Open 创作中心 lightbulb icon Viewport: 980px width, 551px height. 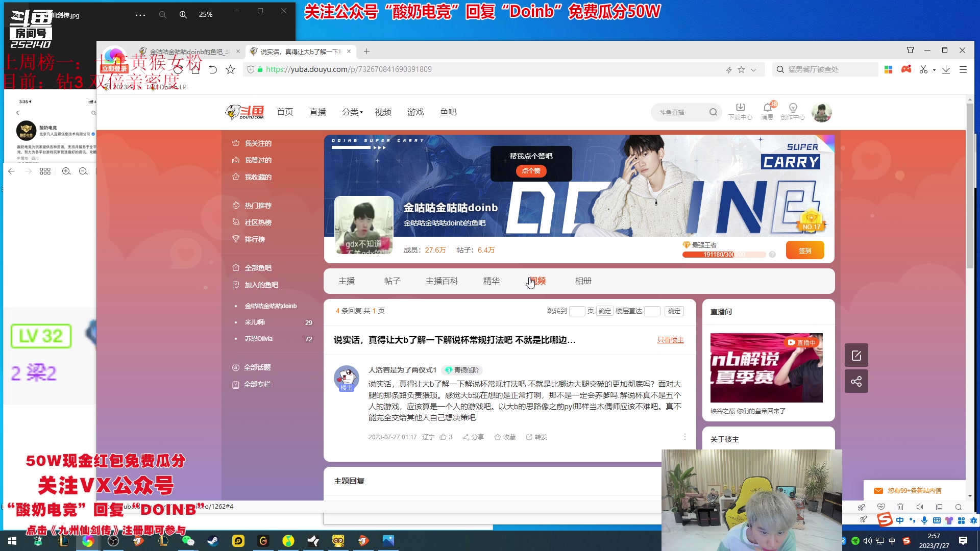pyautogui.click(x=793, y=111)
